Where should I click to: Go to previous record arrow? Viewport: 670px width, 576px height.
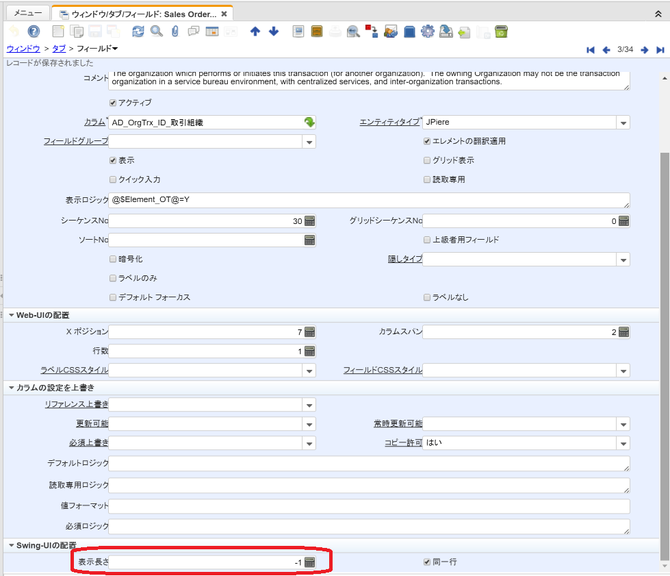coord(606,50)
